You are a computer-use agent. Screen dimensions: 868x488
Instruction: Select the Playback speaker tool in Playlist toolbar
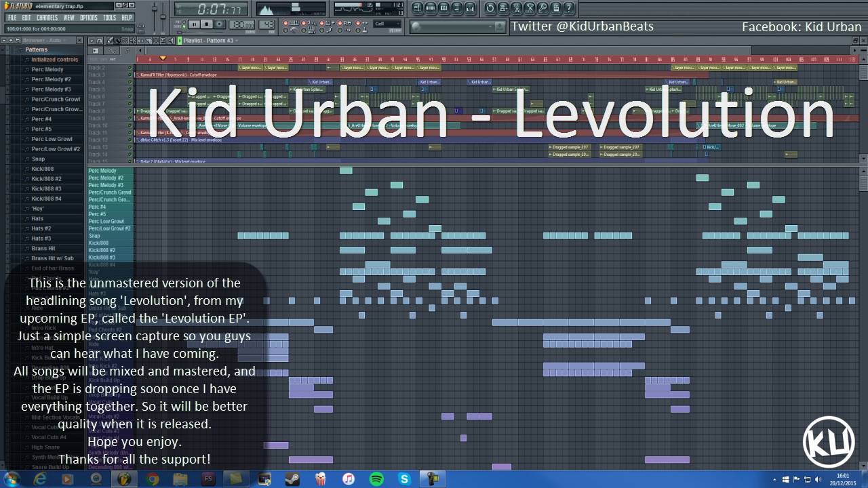pos(170,41)
